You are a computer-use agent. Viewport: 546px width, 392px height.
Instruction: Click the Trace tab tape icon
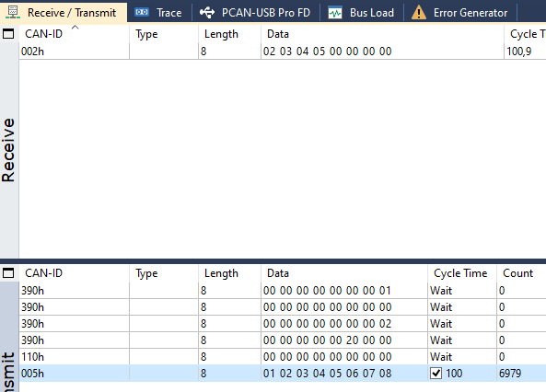pyautogui.click(x=142, y=12)
